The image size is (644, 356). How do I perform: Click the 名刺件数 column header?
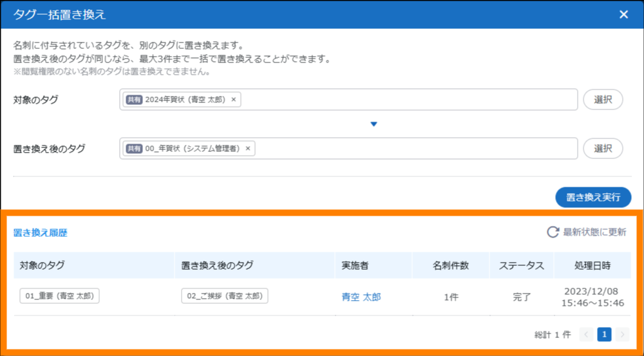451,265
